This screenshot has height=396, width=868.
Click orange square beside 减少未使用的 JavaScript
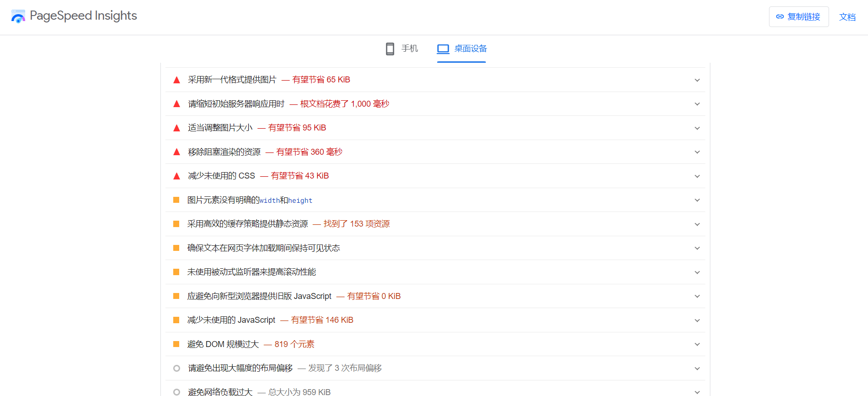[x=176, y=320]
